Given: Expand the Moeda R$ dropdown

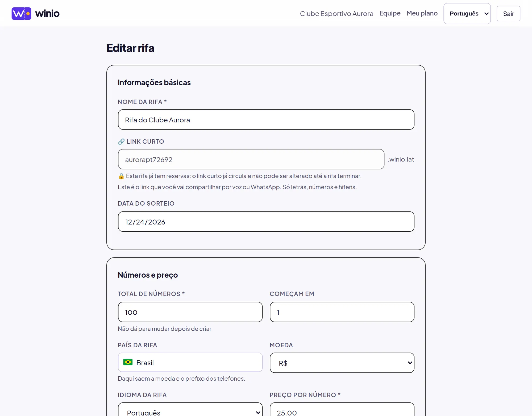Looking at the screenshot, I should coord(342,363).
